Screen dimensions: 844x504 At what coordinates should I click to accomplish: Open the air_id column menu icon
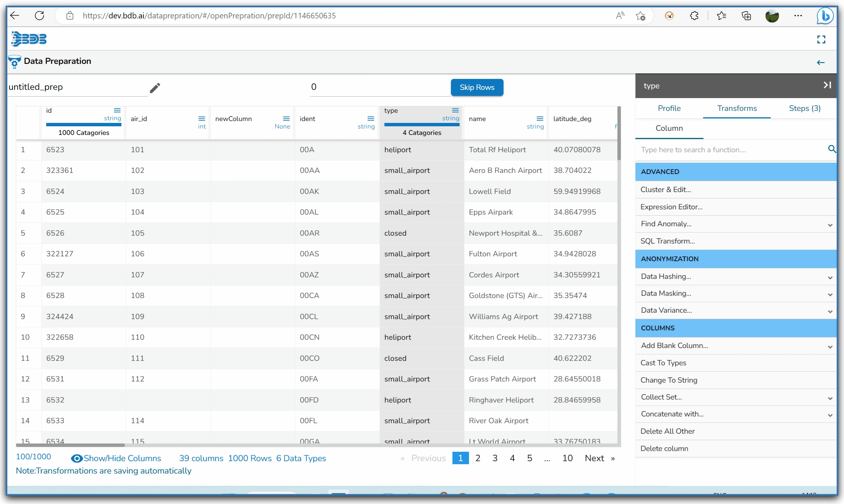(201, 118)
